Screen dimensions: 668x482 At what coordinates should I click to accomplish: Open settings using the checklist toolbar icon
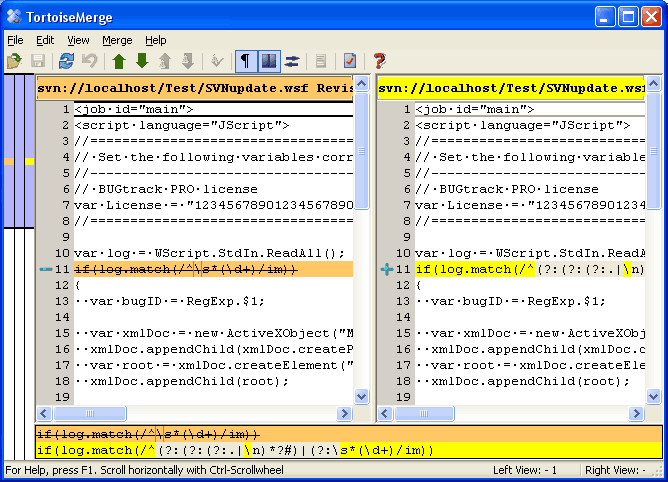coord(350,62)
